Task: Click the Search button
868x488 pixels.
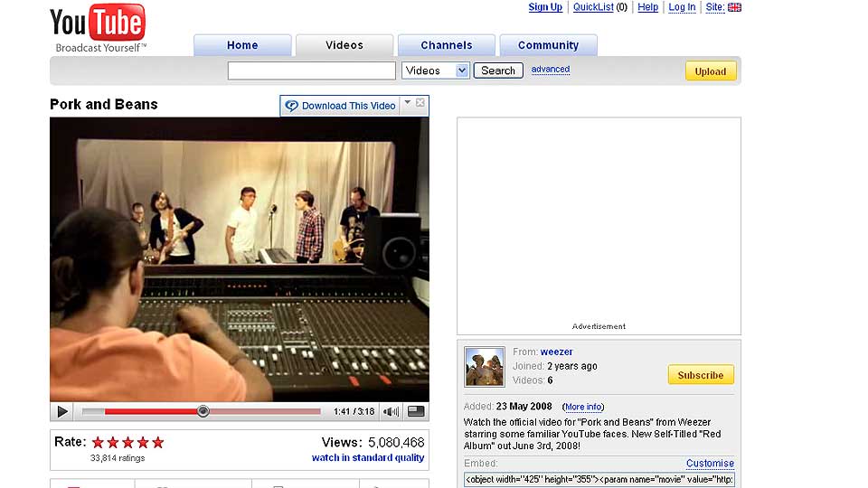Action: (498, 70)
